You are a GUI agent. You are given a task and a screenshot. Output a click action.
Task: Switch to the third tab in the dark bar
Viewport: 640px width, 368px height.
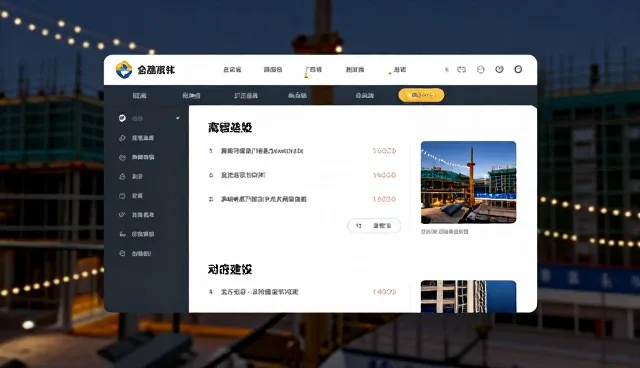point(246,95)
